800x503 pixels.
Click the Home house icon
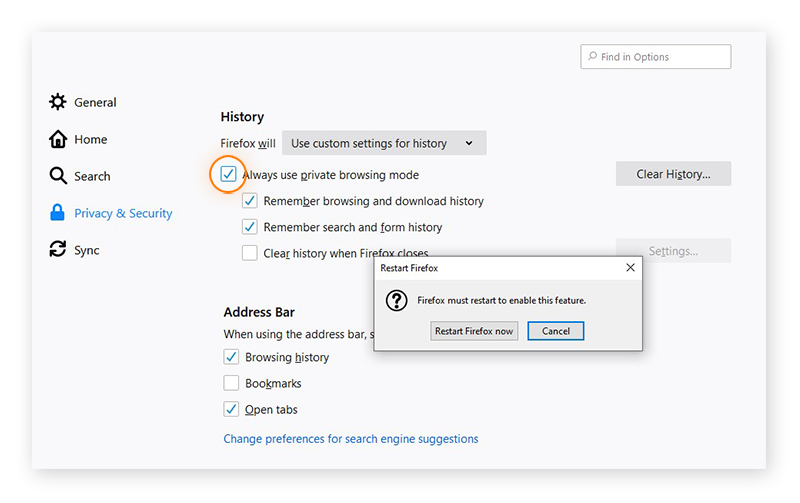click(58, 139)
